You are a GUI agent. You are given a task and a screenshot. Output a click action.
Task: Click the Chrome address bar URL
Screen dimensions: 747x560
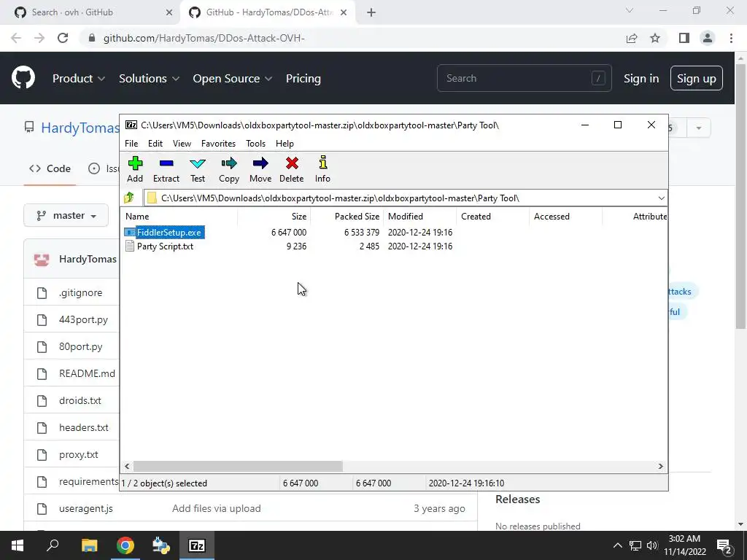(x=204, y=38)
